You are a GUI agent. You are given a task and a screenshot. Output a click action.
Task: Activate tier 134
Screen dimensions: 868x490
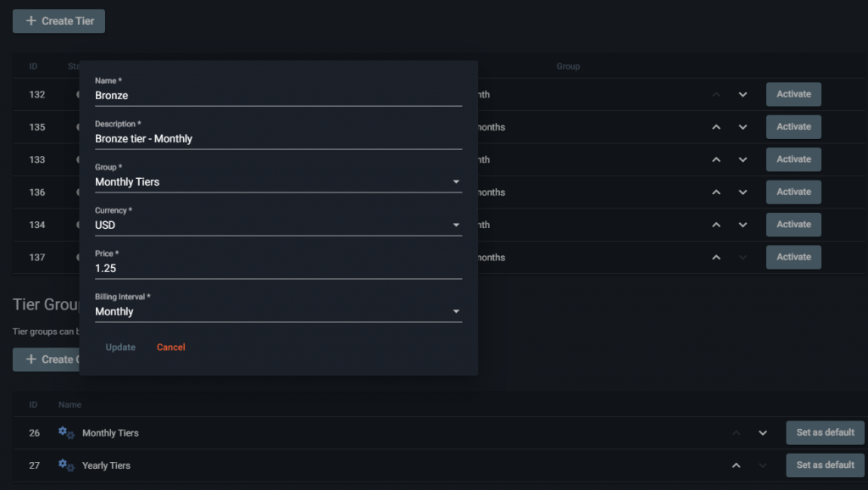point(793,225)
